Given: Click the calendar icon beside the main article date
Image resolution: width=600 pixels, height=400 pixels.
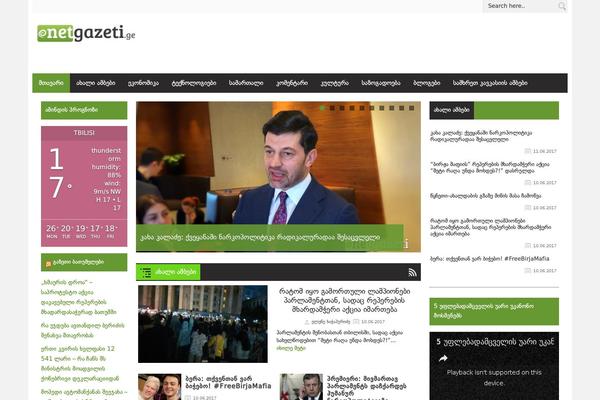Looking at the screenshot, I should pos(356,322).
